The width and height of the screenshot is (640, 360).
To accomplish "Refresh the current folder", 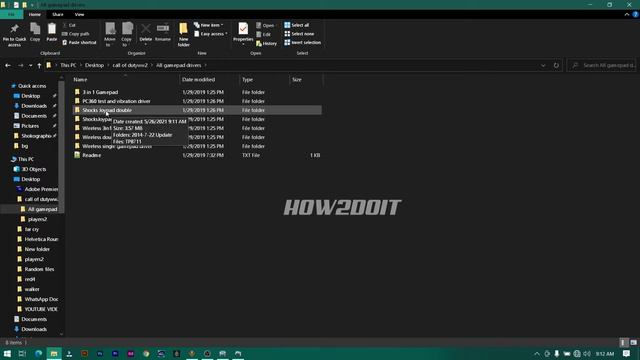I will tap(556, 65).
